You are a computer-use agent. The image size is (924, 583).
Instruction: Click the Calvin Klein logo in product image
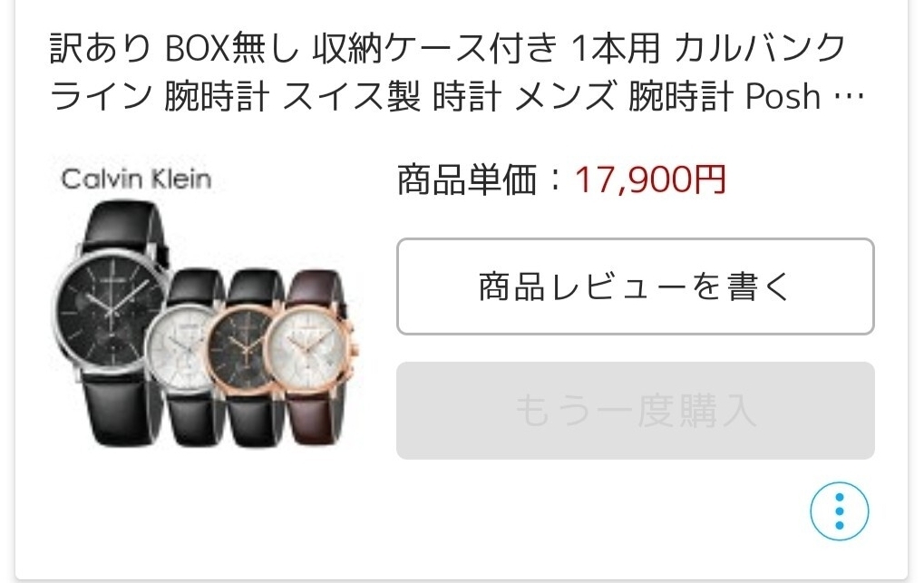[136, 180]
